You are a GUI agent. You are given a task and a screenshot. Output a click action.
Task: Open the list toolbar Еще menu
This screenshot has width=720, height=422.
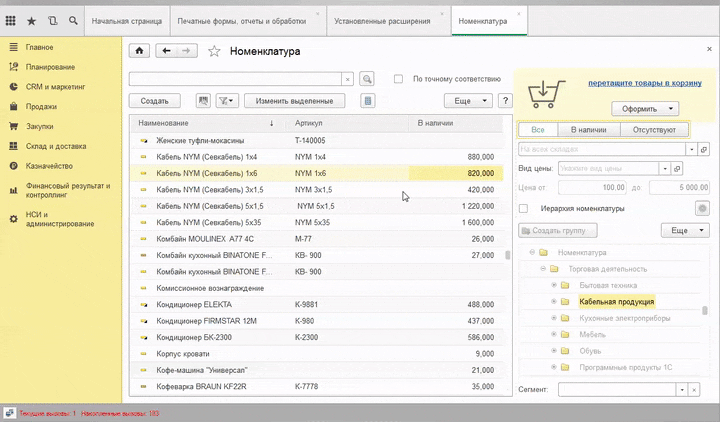point(468,101)
